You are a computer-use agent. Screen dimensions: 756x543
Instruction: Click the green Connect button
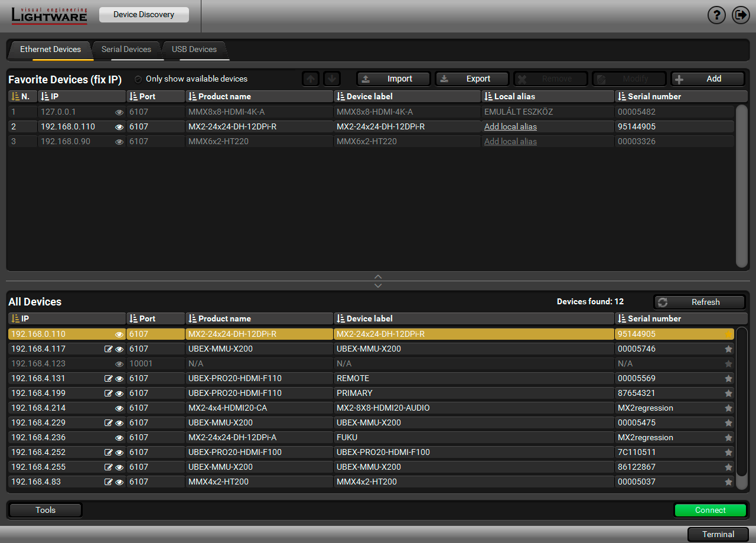711,511
